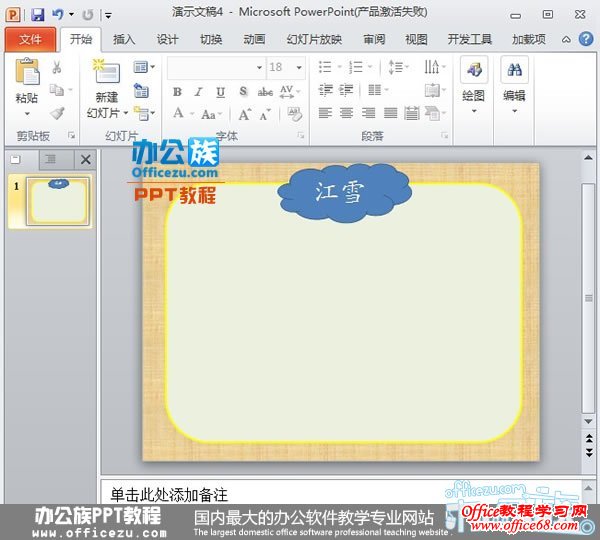Open the Drawing (绘图) tools icon
This screenshot has width=600, height=540.
tap(473, 72)
